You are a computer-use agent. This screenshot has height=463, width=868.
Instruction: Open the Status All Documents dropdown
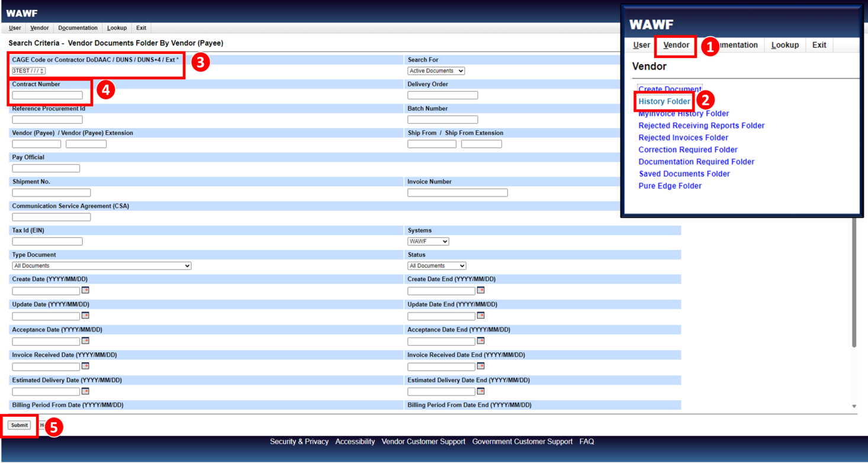(436, 266)
